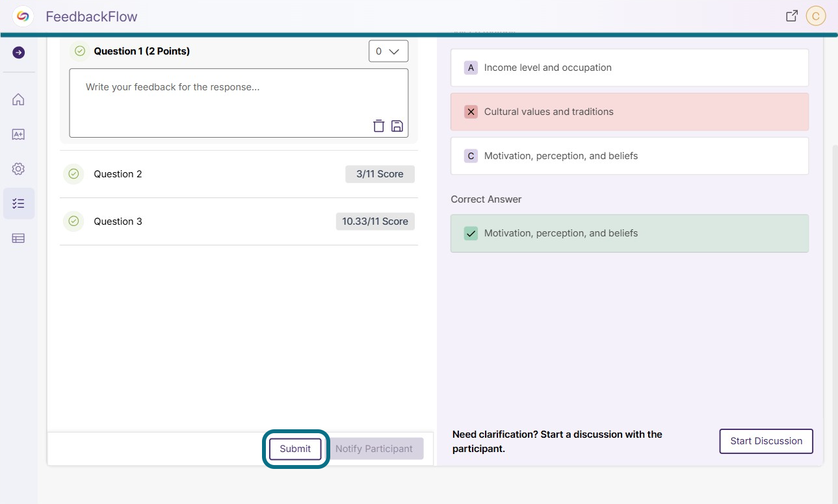Open the Home icon in sidebar
The width and height of the screenshot is (838, 504).
click(x=18, y=99)
